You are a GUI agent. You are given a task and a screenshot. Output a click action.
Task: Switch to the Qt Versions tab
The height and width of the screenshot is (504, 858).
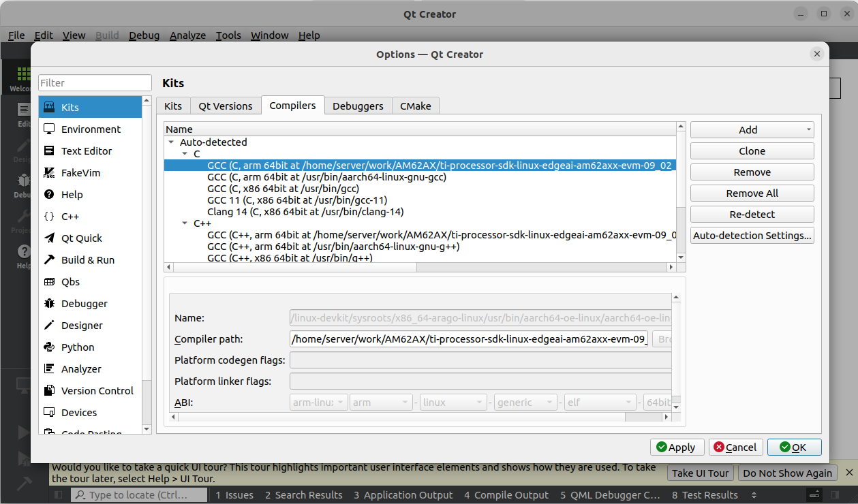click(226, 106)
